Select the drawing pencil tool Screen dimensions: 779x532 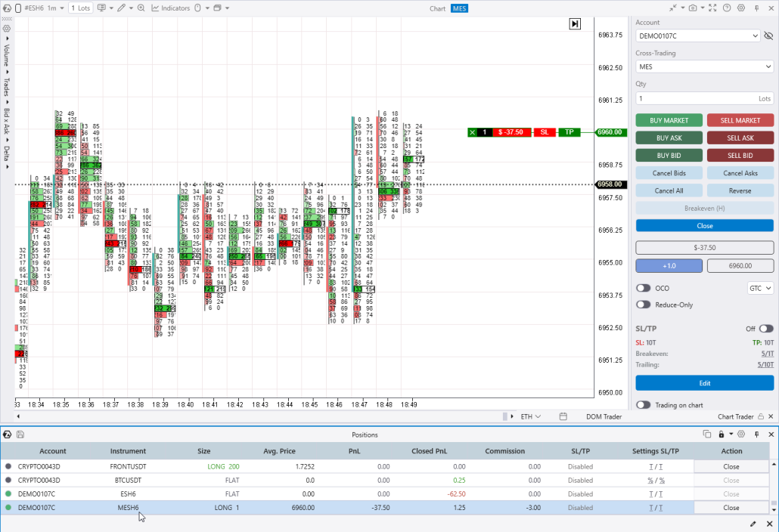point(121,8)
